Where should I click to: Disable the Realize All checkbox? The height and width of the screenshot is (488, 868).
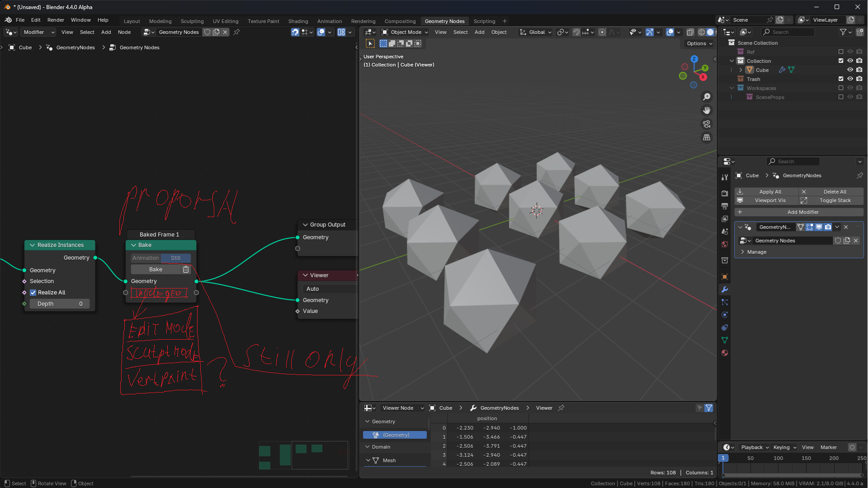[x=33, y=293]
